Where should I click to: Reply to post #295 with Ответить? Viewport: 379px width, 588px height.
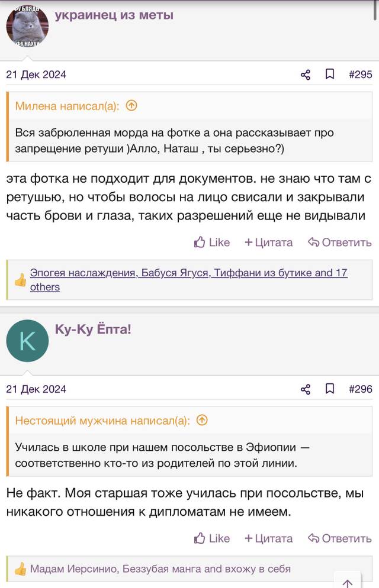(x=339, y=243)
